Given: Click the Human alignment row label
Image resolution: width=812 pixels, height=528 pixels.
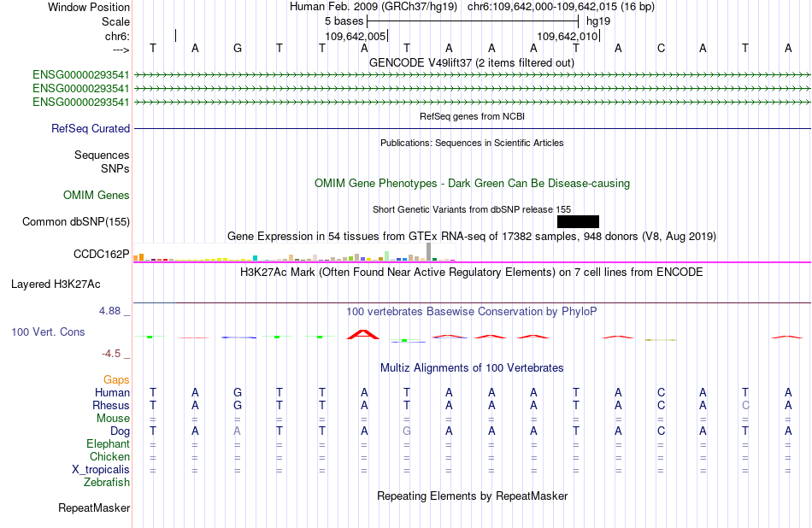Looking at the screenshot, I should pyautogui.click(x=112, y=392).
